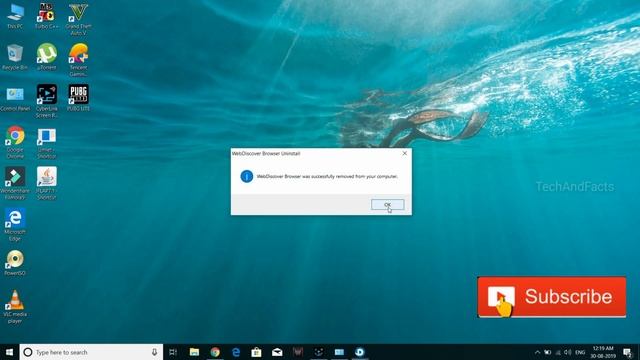Close the WebDiscover Browser Uninstall dialog
The width and height of the screenshot is (640, 360).
(x=404, y=153)
